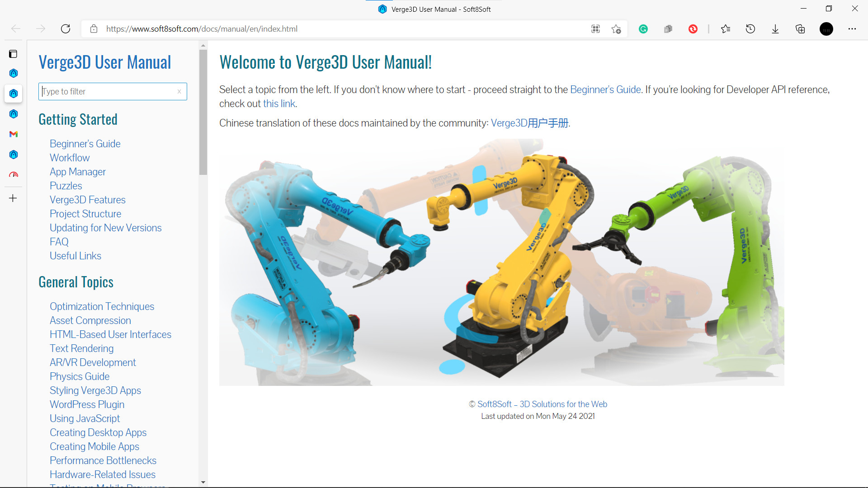868x488 pixels.
Task: Open Performance Bottlenecks link
Action: (x=103, y=460)
